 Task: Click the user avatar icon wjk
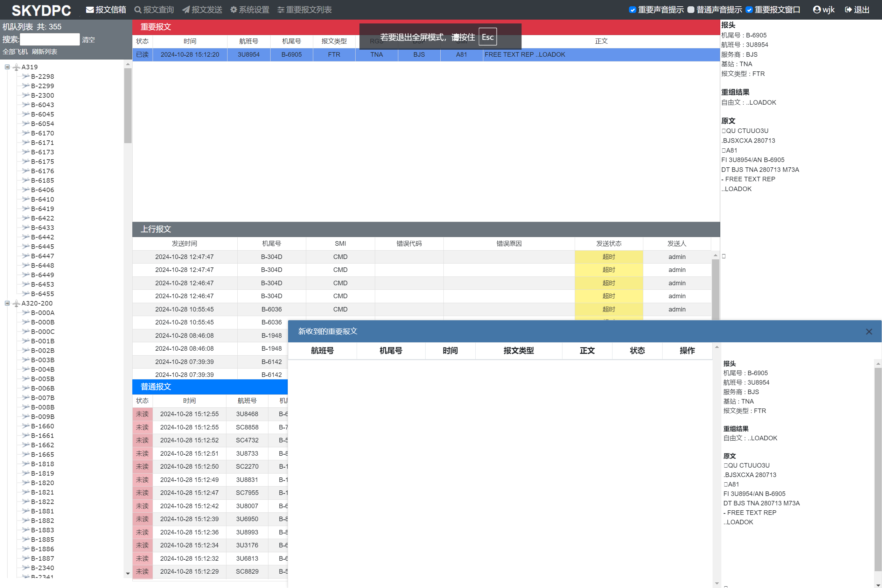[817, 10]
